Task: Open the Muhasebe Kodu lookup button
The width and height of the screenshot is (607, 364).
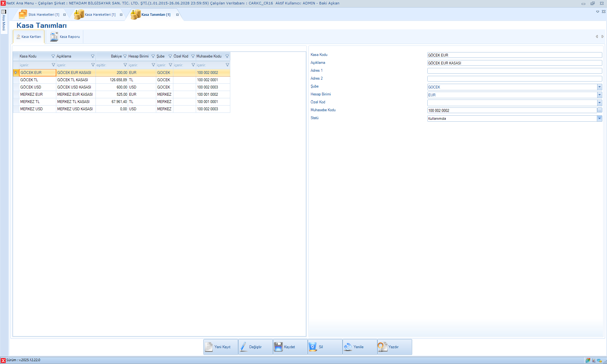Action: (599, 110)
